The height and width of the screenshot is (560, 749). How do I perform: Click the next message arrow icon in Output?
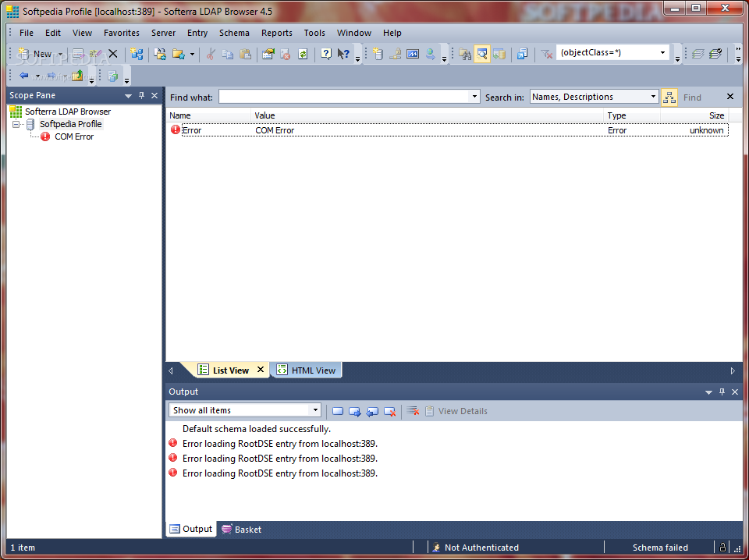point(355,411)
